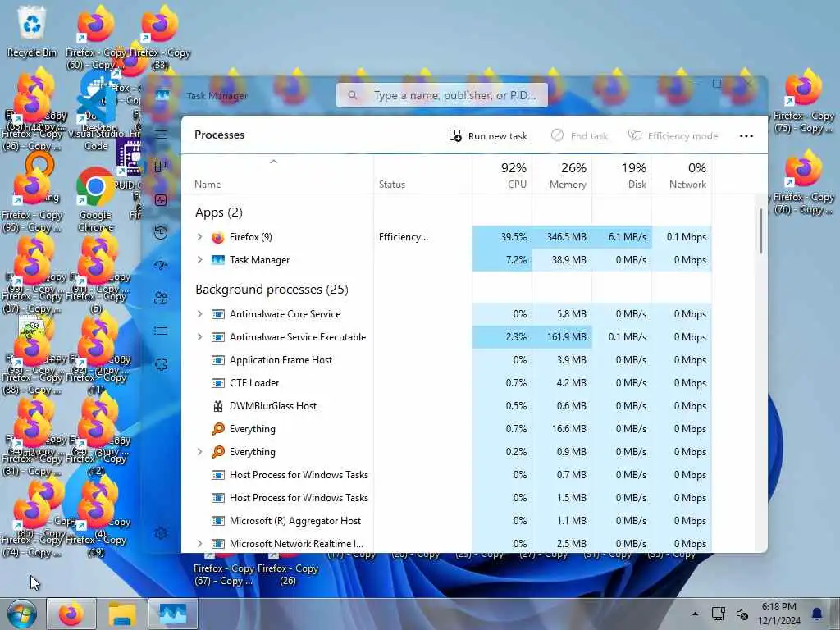Click the End task button
The height and width of the screenshot is (630, 840).
tap(580, 136)
